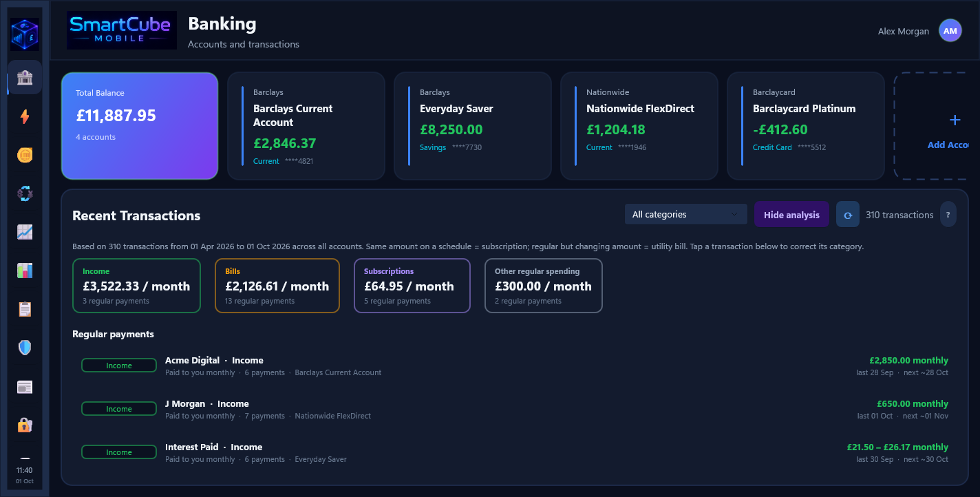
Task: Open the colored bar chart sidebar icon
Action: (25, 271)
